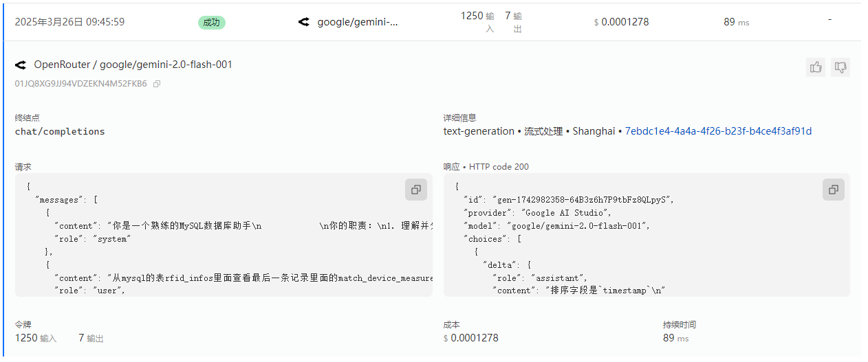Click the OpenRouter logo in detail header
This screenshot has width=868, height=362.
tap(21, 65)
